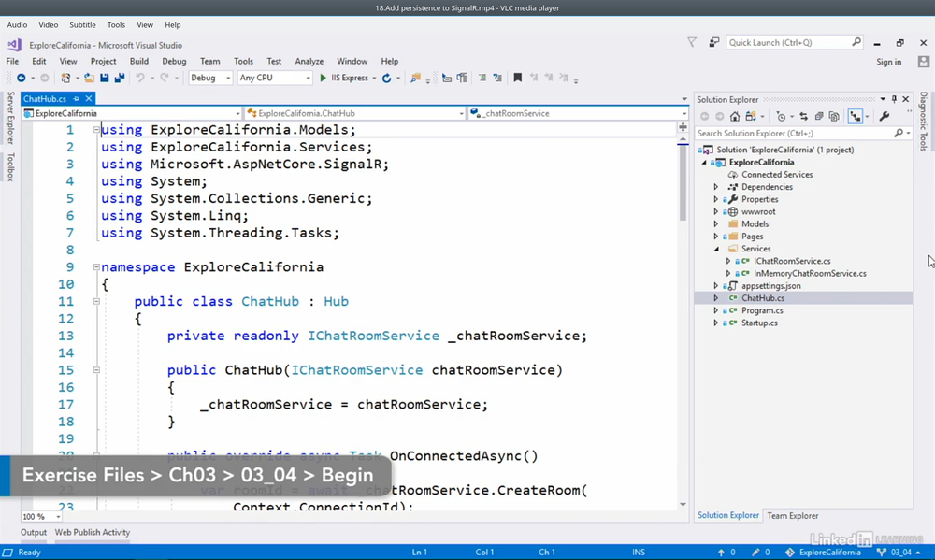Click the Comment Selection toolbar icon
This screenshot has width=935, height=560.
pyautogui.click(x=482, y=79)
